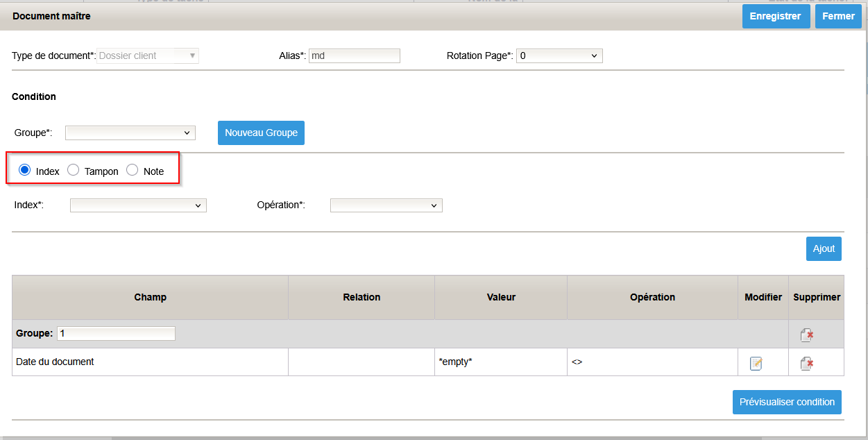868x440 pixels.
Task: Delete the Date du document row
Action: pos(806,363)
